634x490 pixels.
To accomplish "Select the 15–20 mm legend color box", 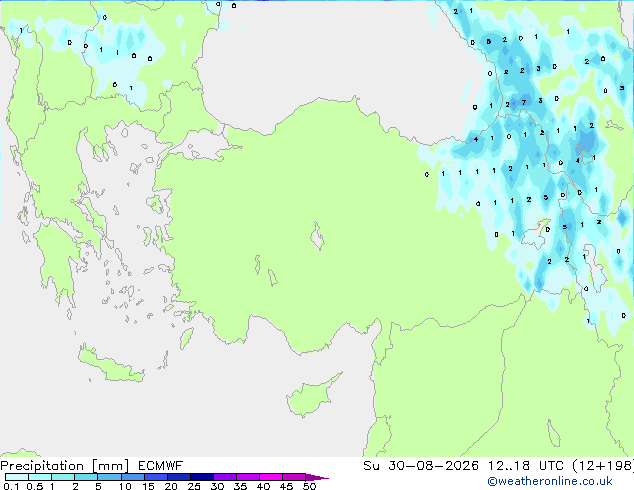I will coord(156,477).
